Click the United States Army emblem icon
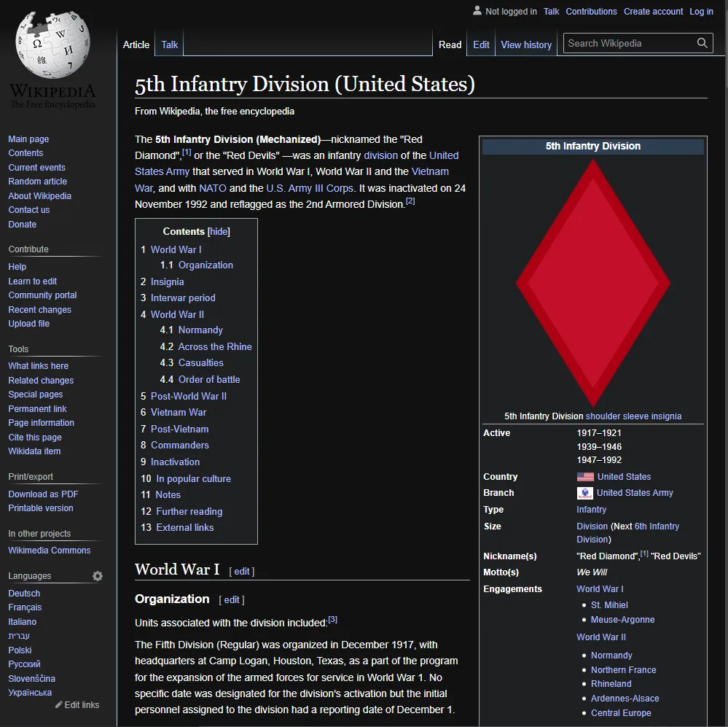Image resolution: width=728 pixels, height=727 pixels. point(585,493)
